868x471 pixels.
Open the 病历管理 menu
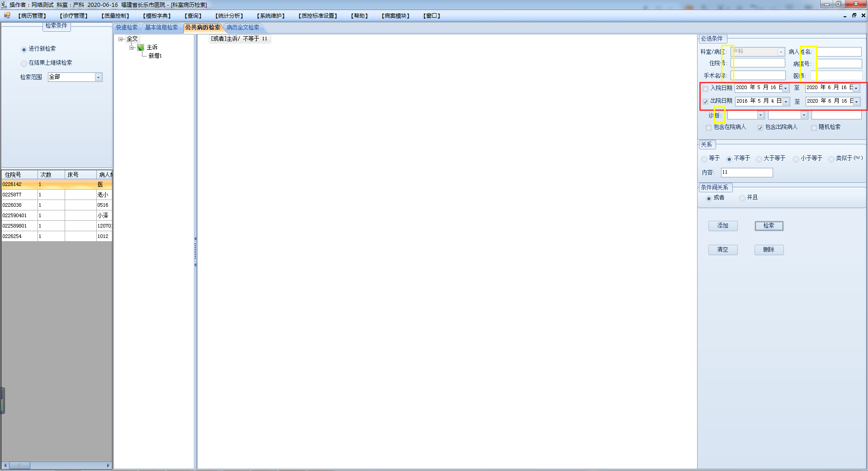(32, 16)
